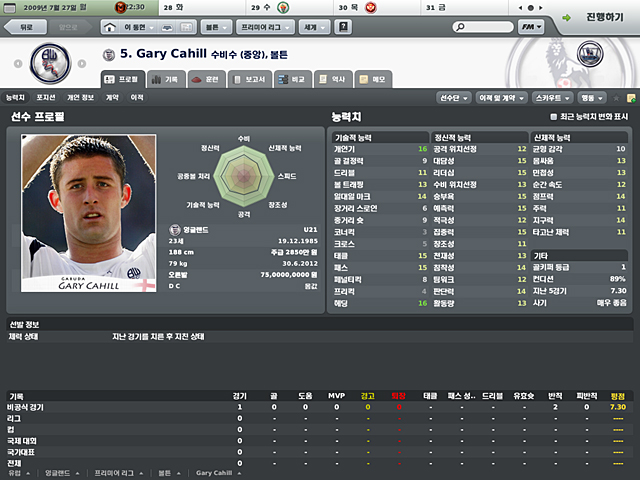Click the 뒤로 back button
Viewport: 640px width, 480px height.
[24, 27]
